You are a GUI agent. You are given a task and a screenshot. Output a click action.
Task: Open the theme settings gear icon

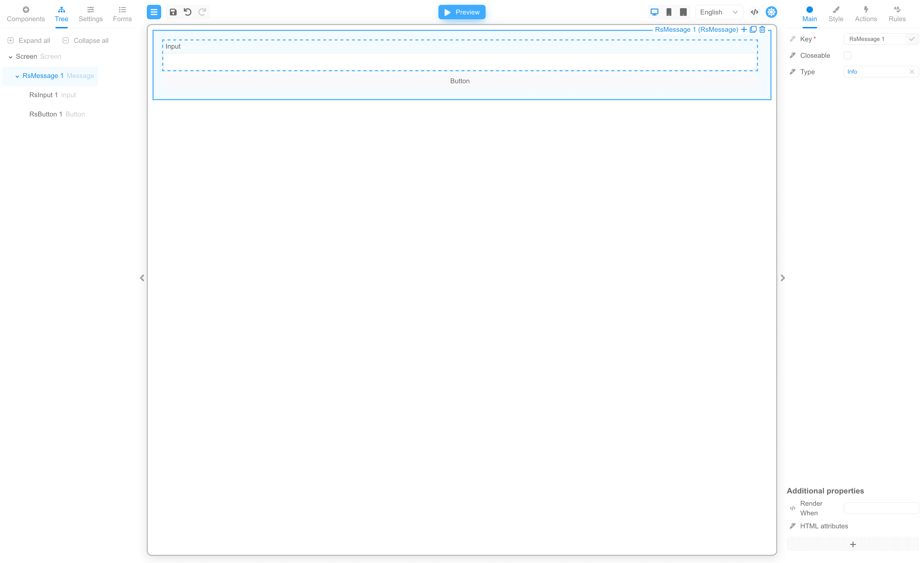(x=771, y=12)
